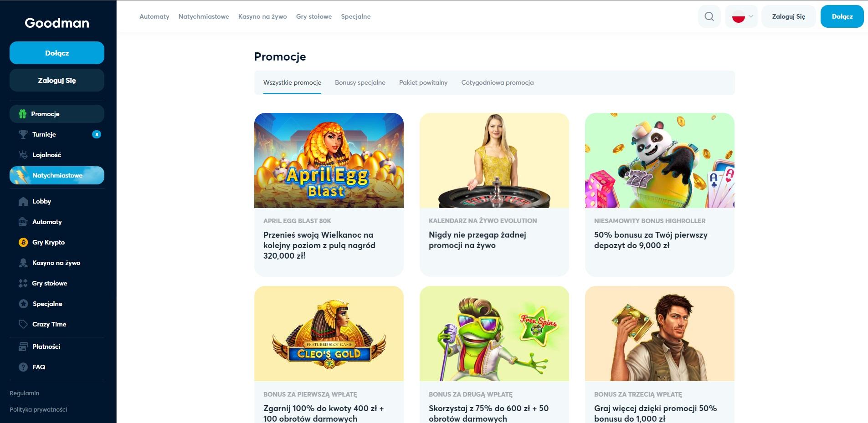
Task: Click the sidebar Dołącz button
Action: pos(57,53)
